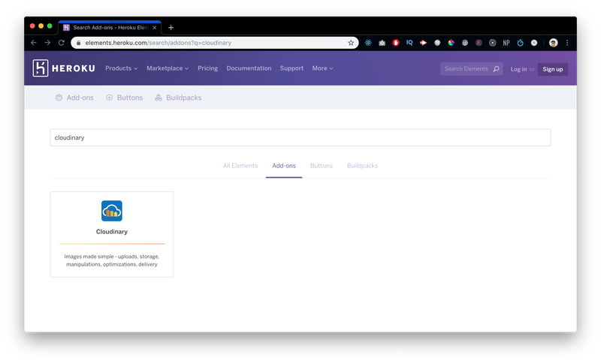Open the React DevTools extension
Viewport: 601px width, 364px height.
368,43
